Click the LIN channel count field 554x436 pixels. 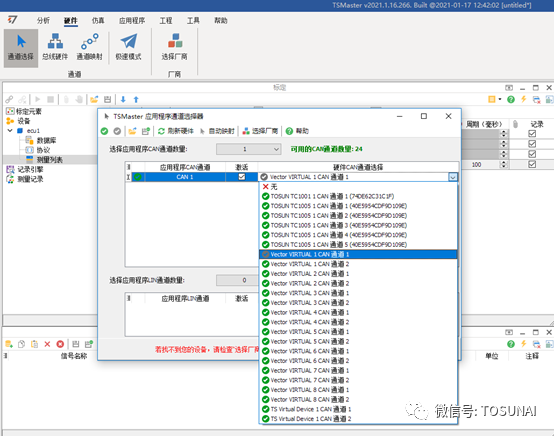point(237,280)
